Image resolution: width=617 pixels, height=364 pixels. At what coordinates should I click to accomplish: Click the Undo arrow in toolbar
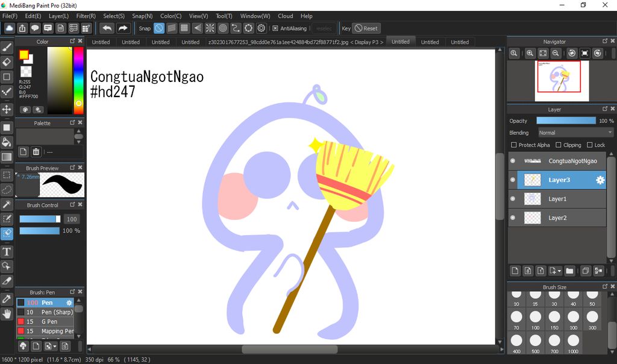107,28
